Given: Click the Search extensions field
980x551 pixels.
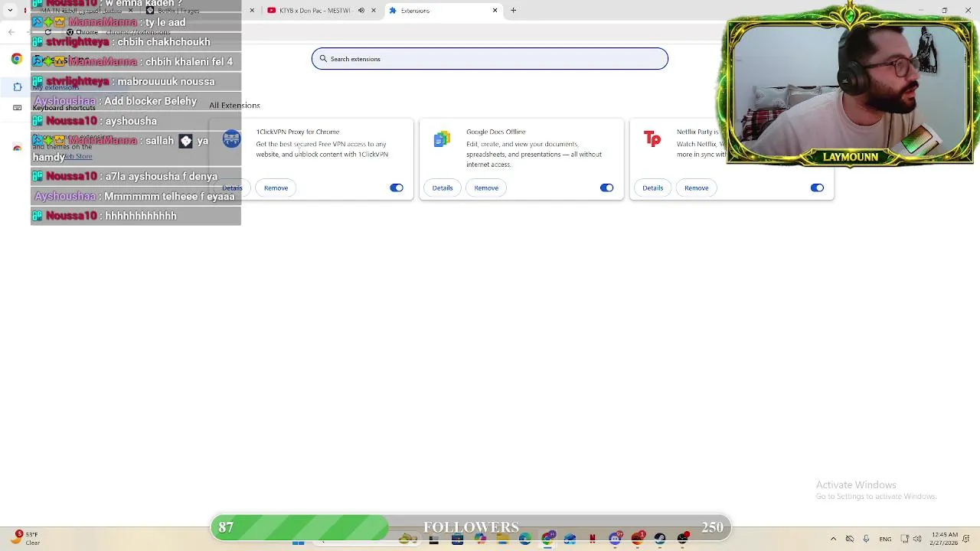Looking at the screenshot, I should click(490, 59).
